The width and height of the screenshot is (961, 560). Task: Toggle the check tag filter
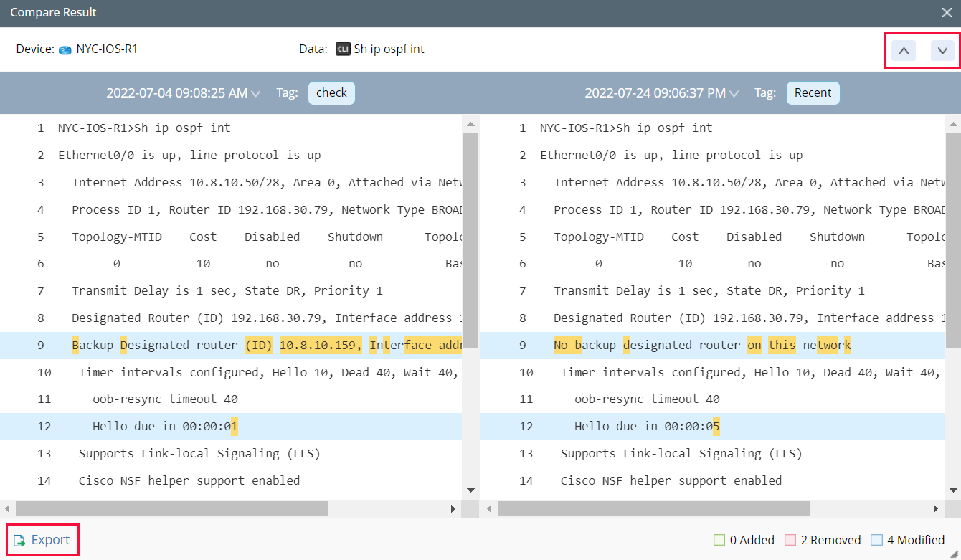[331, 92]
